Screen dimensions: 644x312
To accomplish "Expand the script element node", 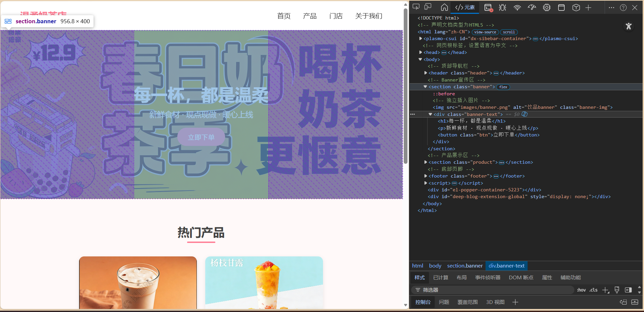I will 426,183.
